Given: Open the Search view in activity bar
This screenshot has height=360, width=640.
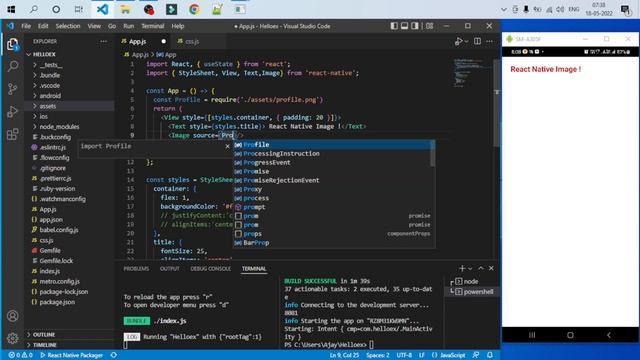Looking at the screenshot, I should coord(13,66).
